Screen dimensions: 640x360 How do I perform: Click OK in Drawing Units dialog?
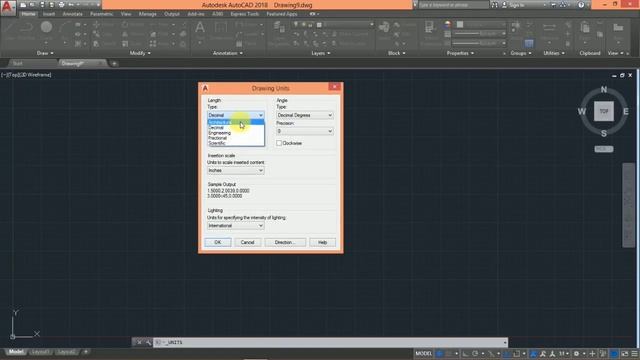(x=218, y=242)
